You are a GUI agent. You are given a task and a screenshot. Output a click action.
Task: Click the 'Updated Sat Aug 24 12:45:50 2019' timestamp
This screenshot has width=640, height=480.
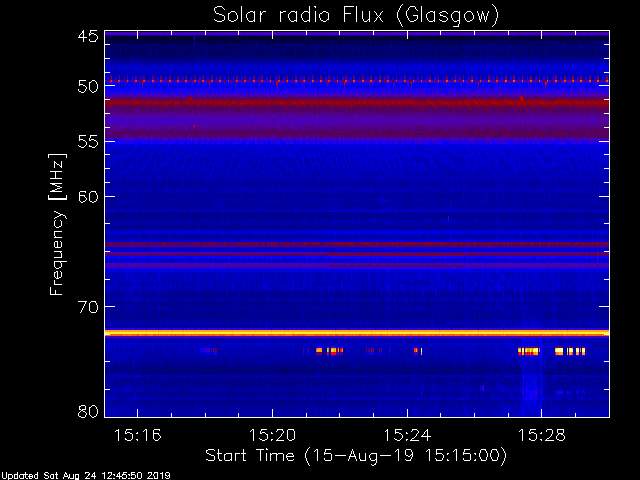[85, 476]
